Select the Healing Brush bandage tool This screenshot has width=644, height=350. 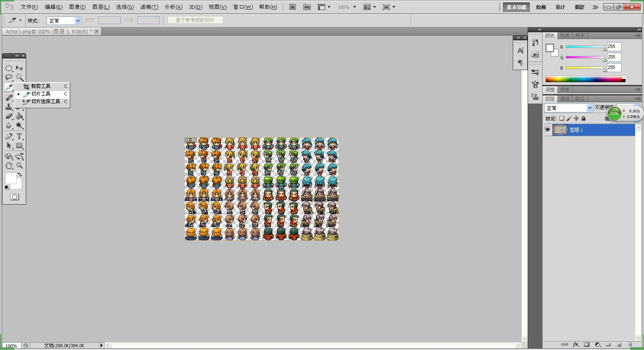[9, 97]
